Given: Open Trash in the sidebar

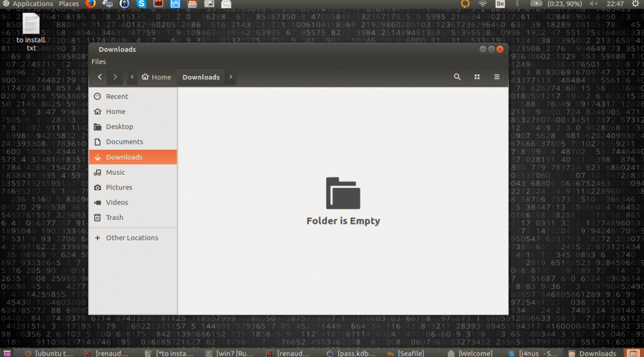Looking at the screenshot, I should [x=133, y=218].
